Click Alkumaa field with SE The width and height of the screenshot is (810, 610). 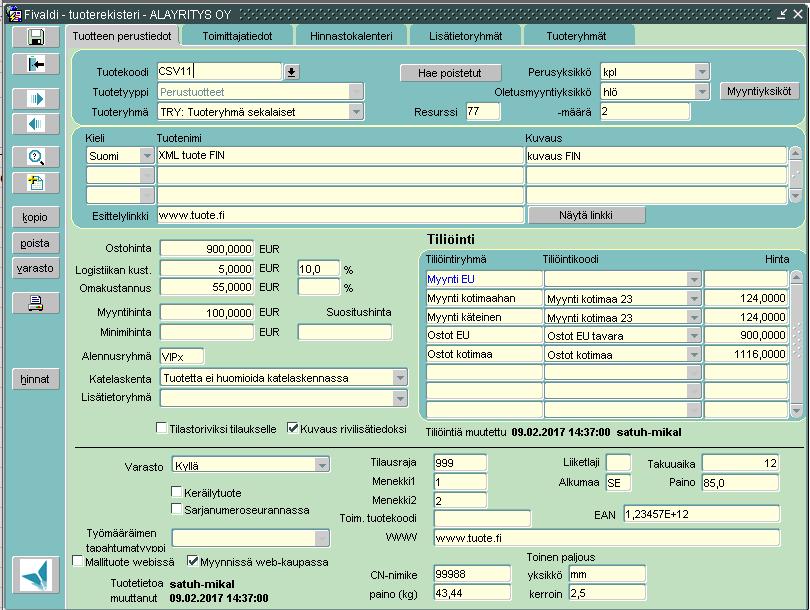click(618, 483)
